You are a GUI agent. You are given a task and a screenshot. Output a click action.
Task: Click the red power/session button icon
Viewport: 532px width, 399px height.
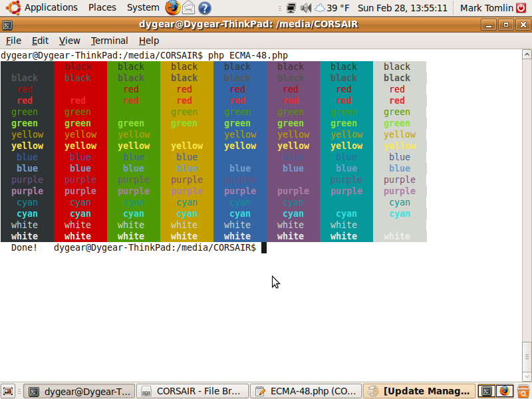[x=521, y=8]
